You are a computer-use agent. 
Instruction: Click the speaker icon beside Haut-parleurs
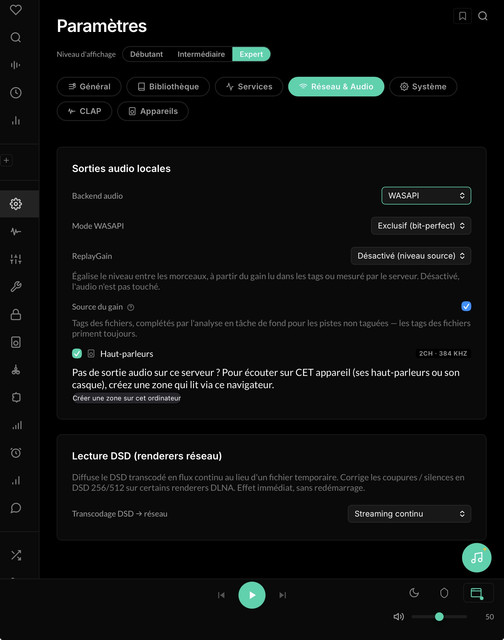91,353
